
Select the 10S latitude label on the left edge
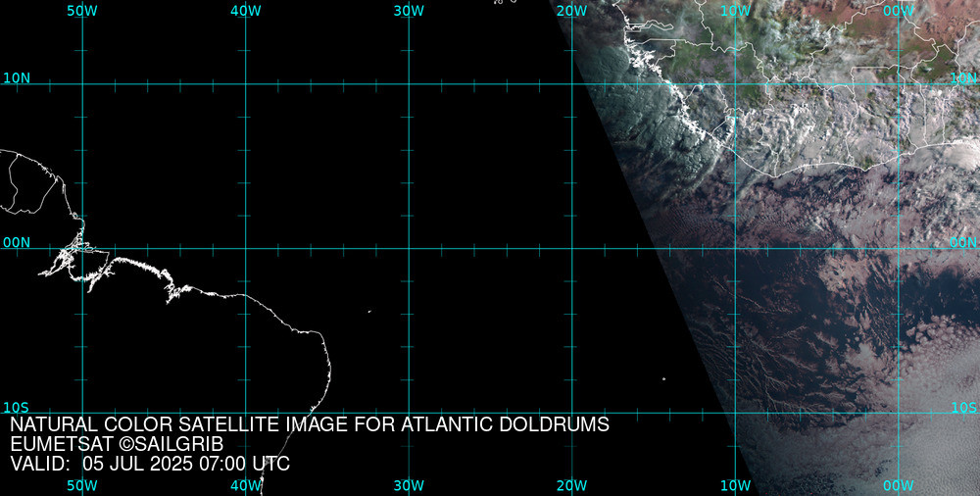click(x=17, y=408)
